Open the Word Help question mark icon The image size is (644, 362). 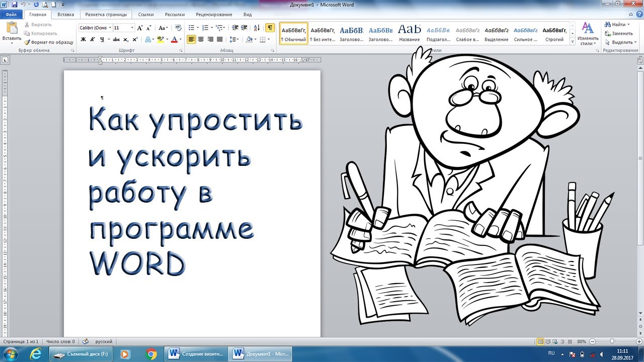639,15
